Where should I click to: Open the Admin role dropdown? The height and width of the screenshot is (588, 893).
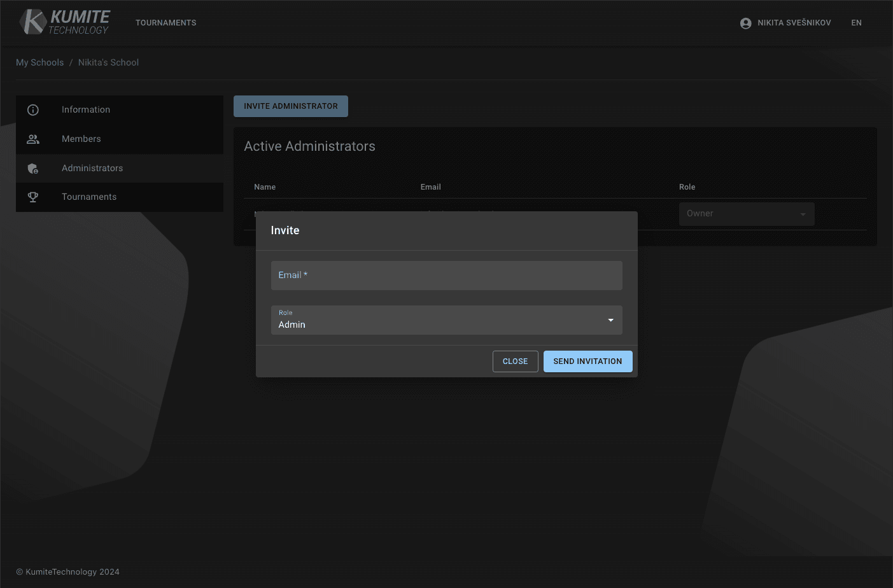[446, 320]
